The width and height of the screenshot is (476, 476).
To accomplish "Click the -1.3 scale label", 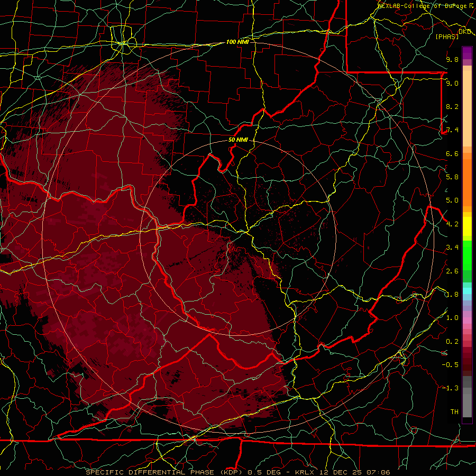I will 450,388.
